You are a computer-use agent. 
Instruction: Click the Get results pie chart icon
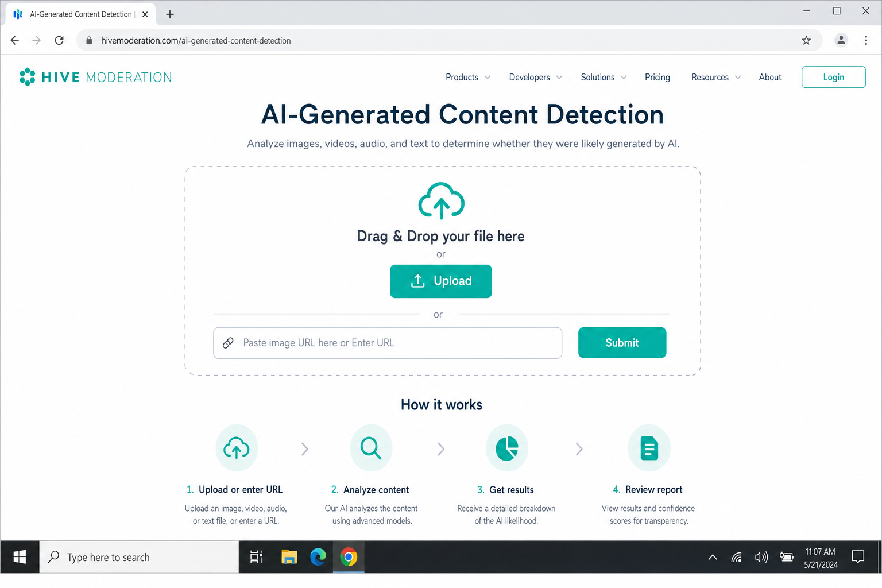pos(507,448)
